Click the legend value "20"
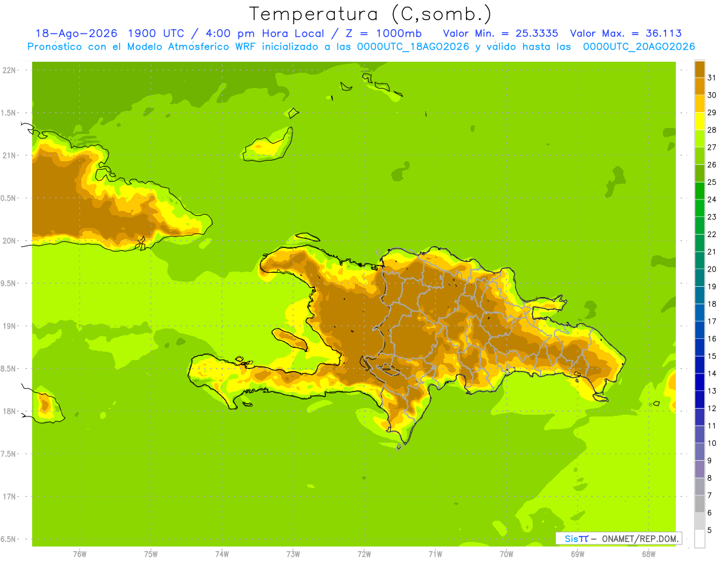The width and height of the screenshot is (728, 562). (x=712, y=269)
